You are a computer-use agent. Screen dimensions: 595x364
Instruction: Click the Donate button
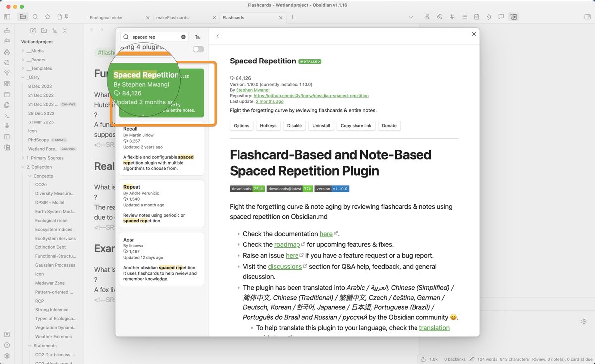(x=389, y=125)
